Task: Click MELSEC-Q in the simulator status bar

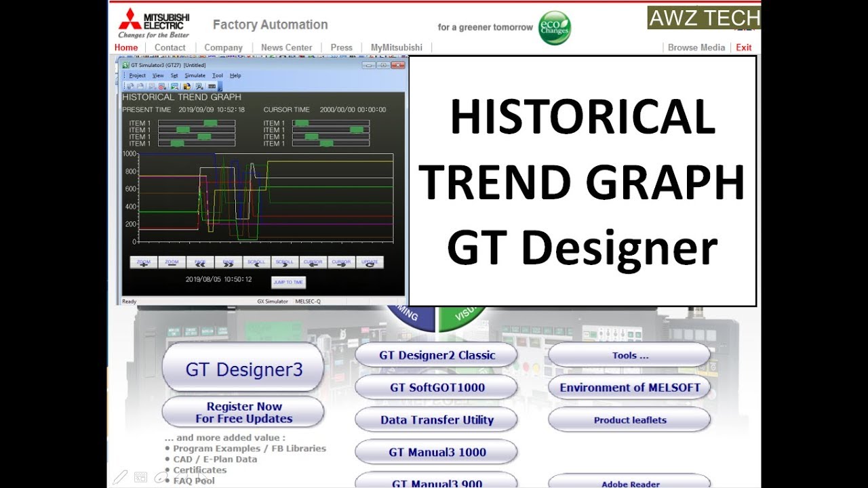Action: click(309, 301)
